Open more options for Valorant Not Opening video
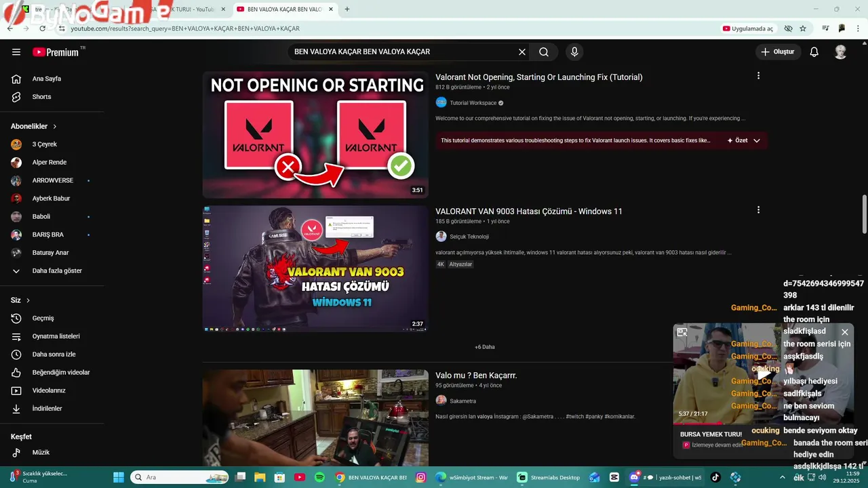 click(x=758, y=76)
